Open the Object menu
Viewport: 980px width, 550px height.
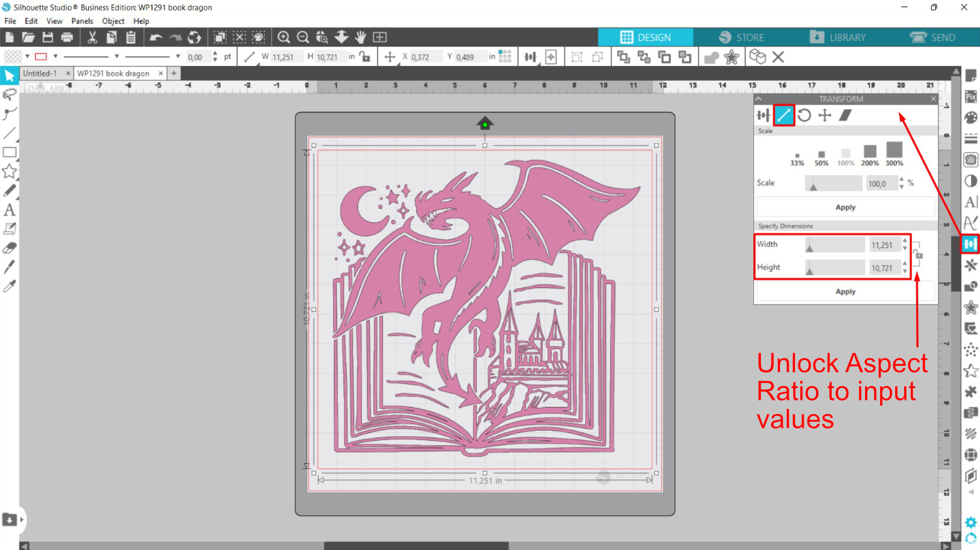point(113,21)
